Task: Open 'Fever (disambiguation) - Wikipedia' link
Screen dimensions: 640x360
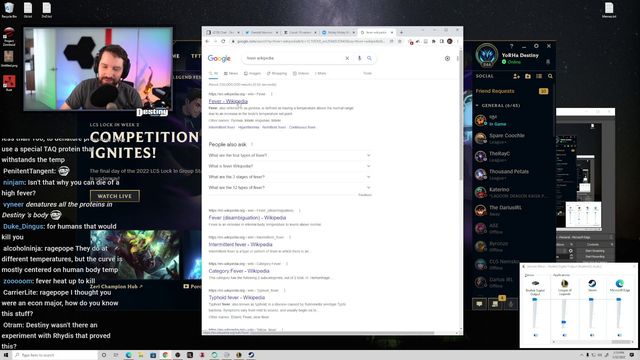Action: pyautogui.click(x=247, y=218)
